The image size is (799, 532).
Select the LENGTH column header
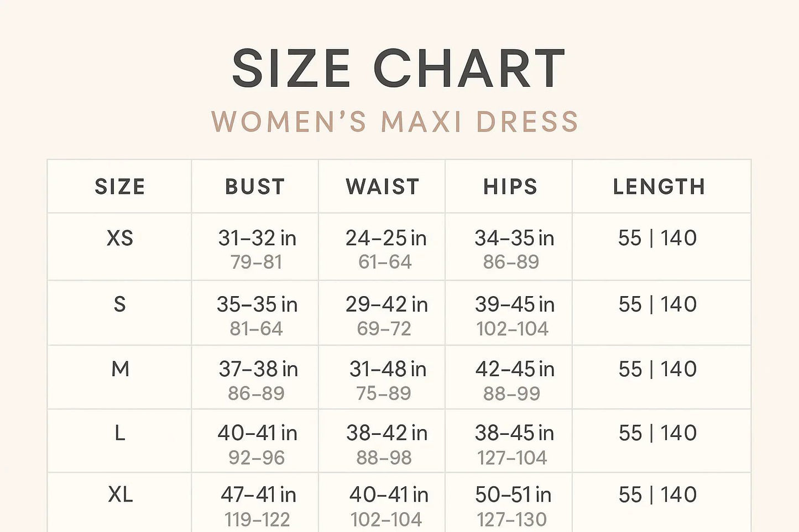tap(659, 187)
